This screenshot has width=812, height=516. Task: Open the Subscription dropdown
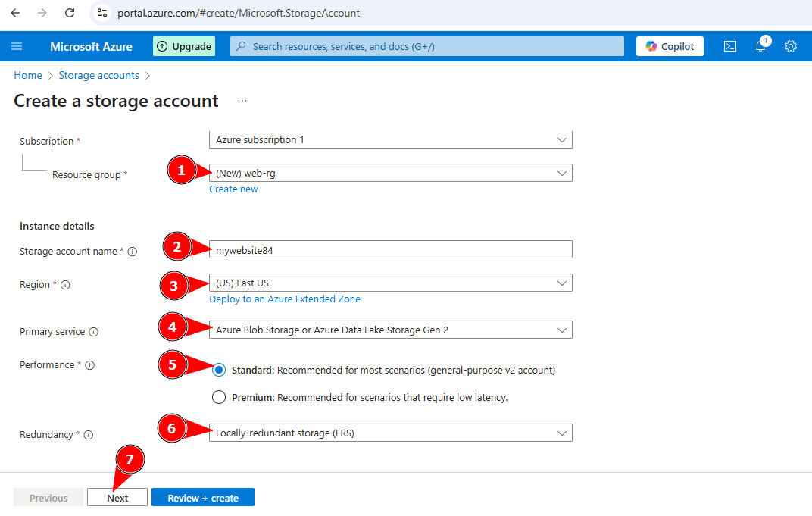[x=390, y=139]
